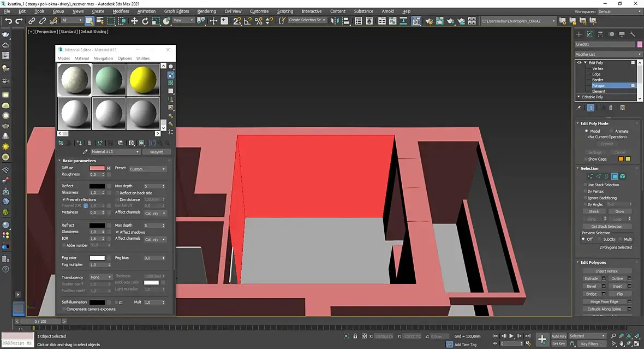The image size is (644, 349).
Task: Open the Preset Custom dropdown
Action: [147, 169]
